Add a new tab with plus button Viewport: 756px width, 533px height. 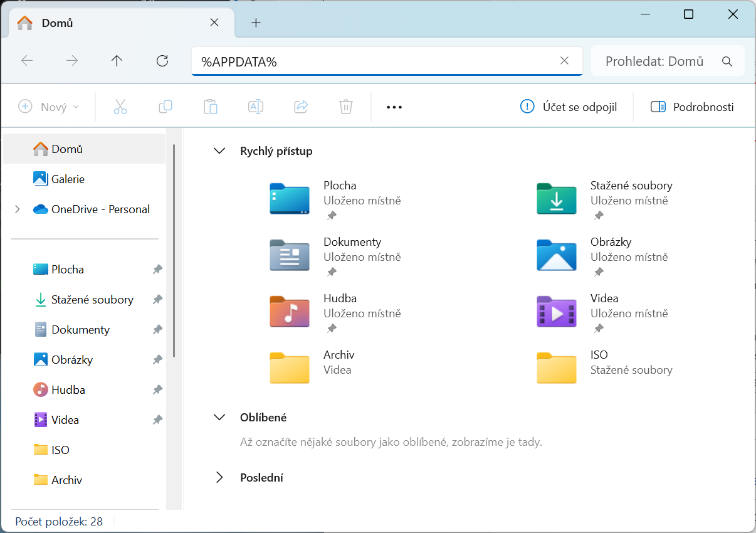pos(256,23)
